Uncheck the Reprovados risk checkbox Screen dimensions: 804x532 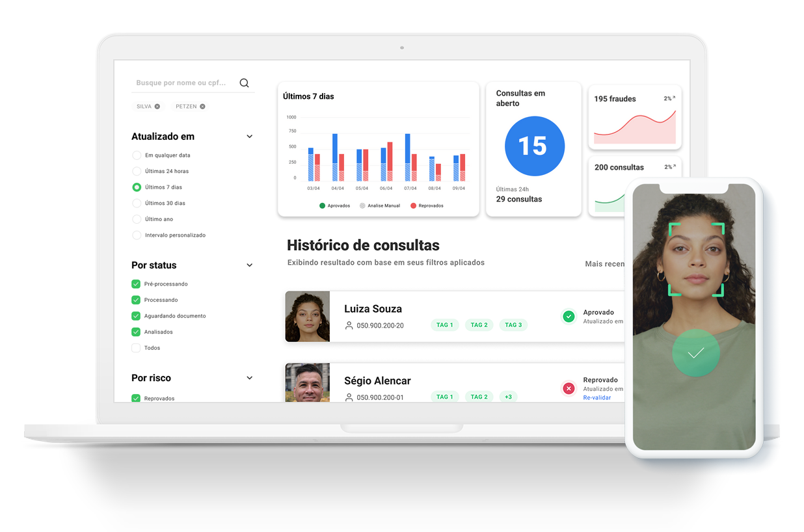tap(136, 398)
